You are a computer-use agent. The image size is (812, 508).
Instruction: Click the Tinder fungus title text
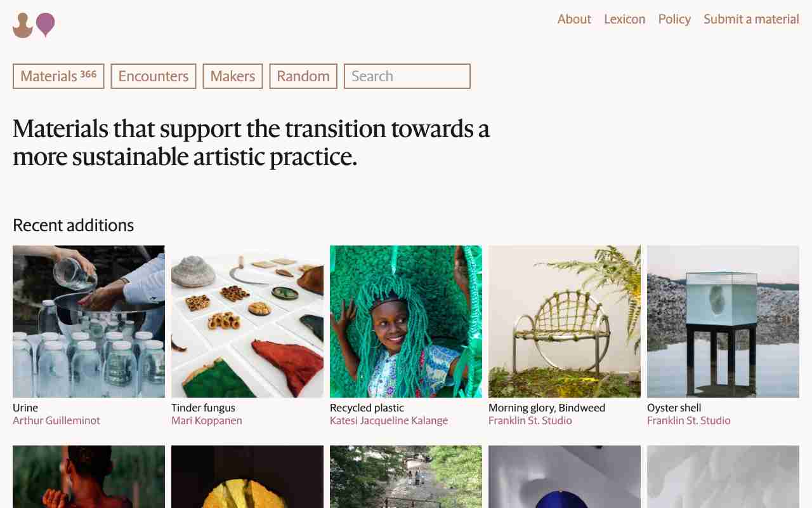[203, 408]
